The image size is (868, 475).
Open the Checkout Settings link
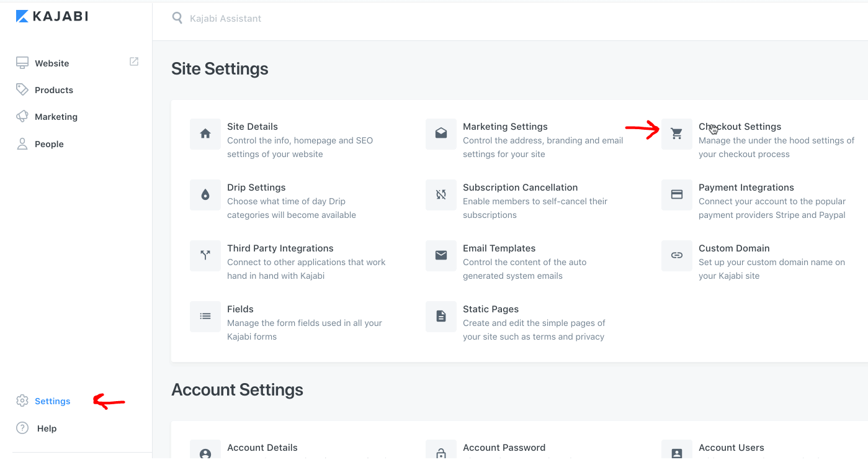[x=740, y=127]
